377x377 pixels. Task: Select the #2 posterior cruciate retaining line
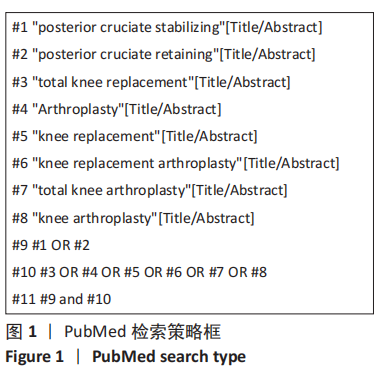pyautogui.click(x=163, y=54)
